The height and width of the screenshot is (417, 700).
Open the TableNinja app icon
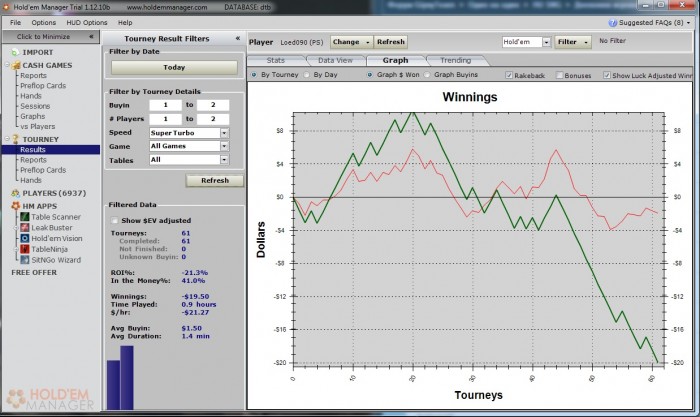tap(25, 249)
